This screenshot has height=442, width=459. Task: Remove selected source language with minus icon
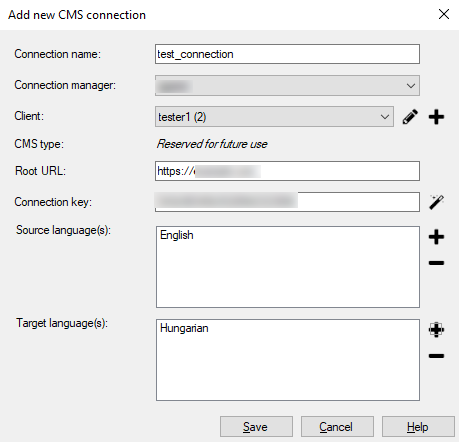[436, 263]
